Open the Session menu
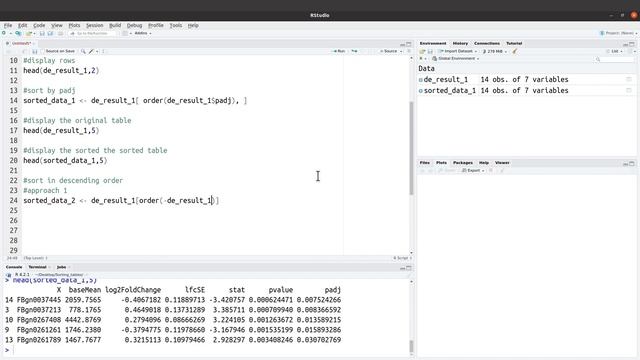This screenshot has height=360, width=640. pyautogui.click(x=94, y=25)
